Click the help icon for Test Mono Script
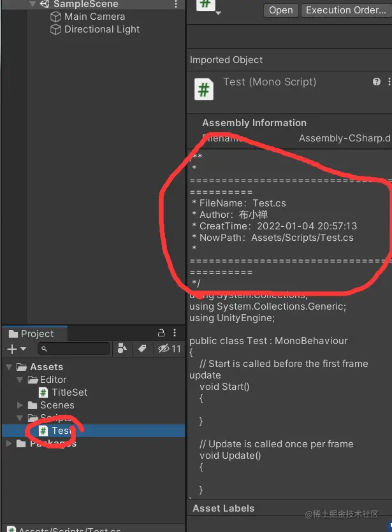Screen dimensions: 392x532 click(377, 82)
